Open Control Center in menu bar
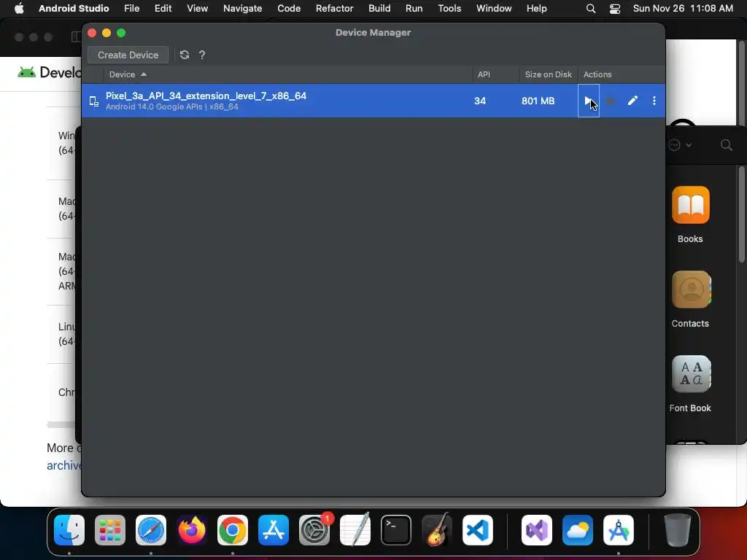Image resolution: width=747 pixels, height=560 pixels. coord(615,9)
